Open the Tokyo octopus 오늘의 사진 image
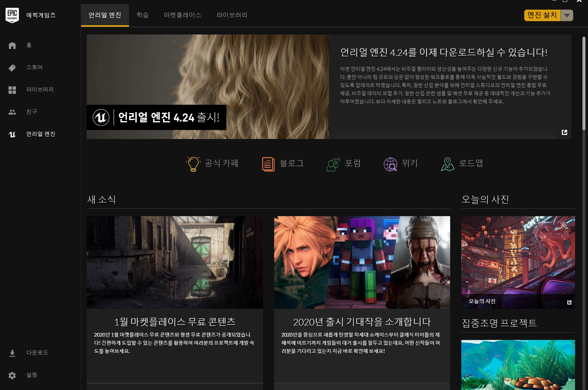588x390 pixels. pyautogui.click(x=518, y=262)
